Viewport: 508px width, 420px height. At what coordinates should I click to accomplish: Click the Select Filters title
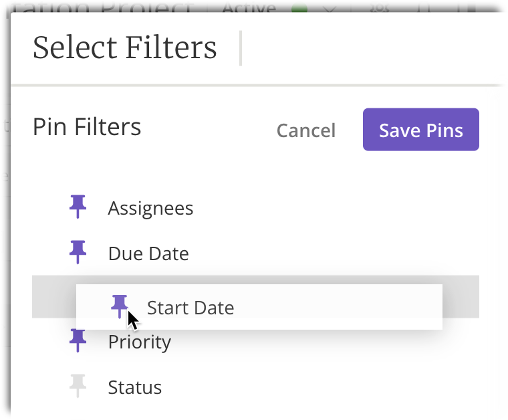coord(125,47)
